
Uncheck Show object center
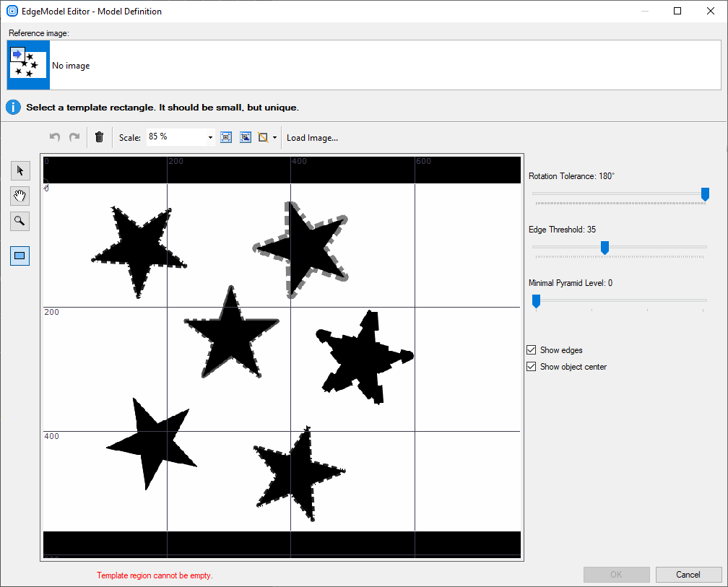(x=532, y=367)
